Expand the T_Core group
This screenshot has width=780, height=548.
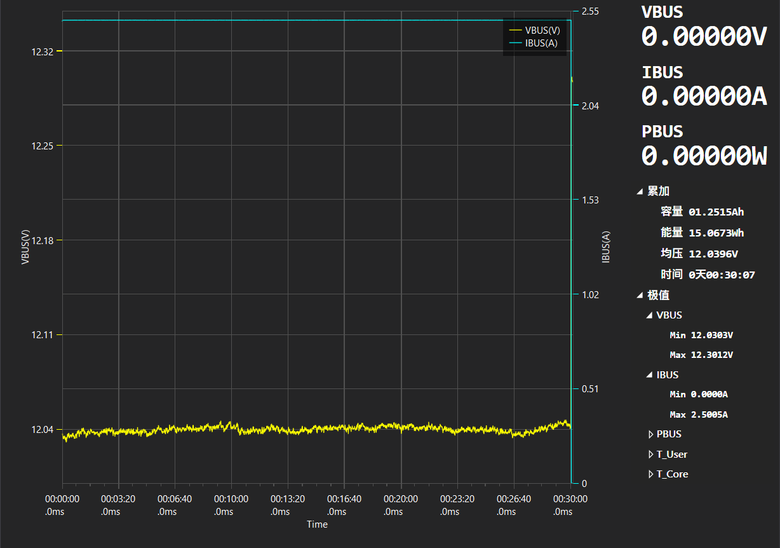[x=651, y=474]
